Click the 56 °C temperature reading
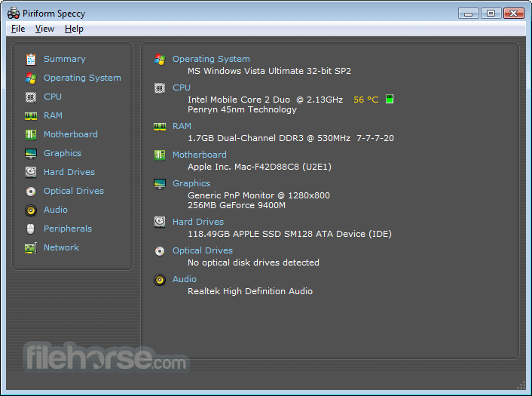The image size is (532, 396). coord(365,100)
